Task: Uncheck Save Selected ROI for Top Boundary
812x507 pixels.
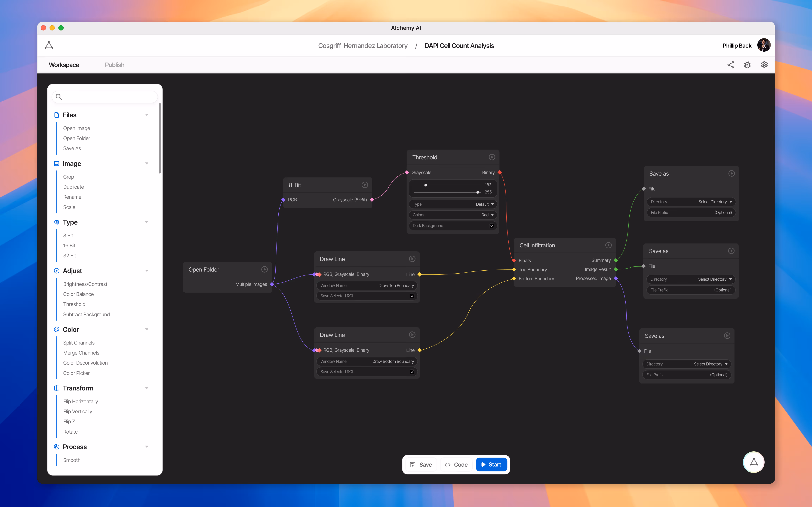Action: (412, 296)
